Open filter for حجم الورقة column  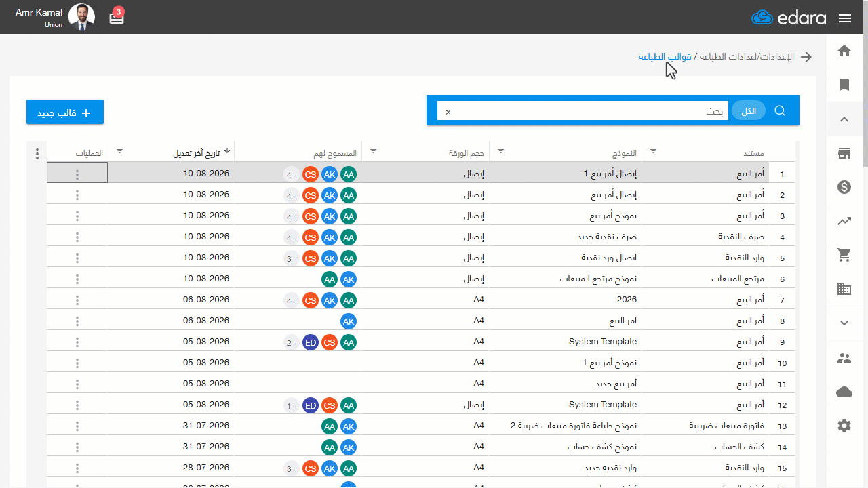(372, 151)
